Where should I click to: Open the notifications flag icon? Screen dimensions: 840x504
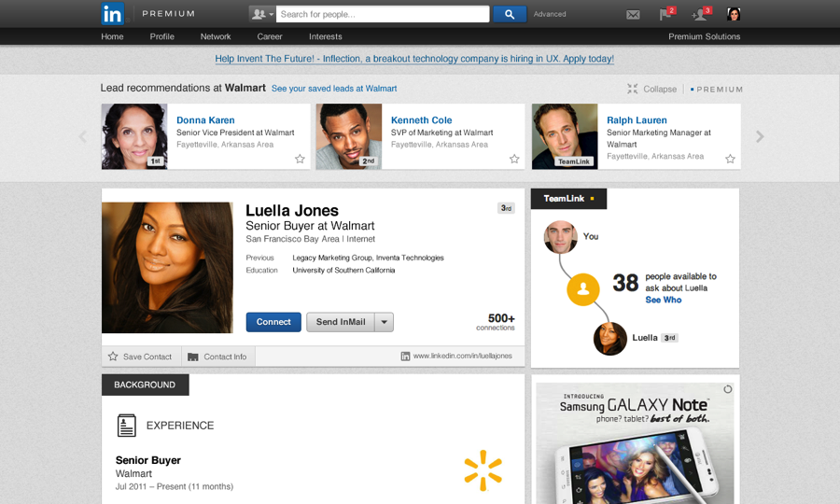tap(666, 13)
